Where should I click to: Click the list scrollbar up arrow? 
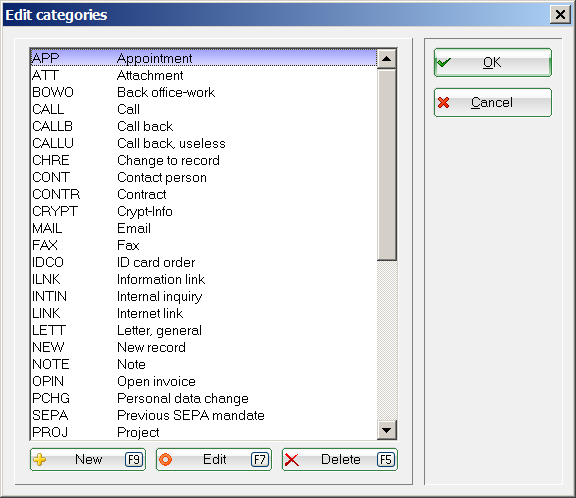pos(386,59)
